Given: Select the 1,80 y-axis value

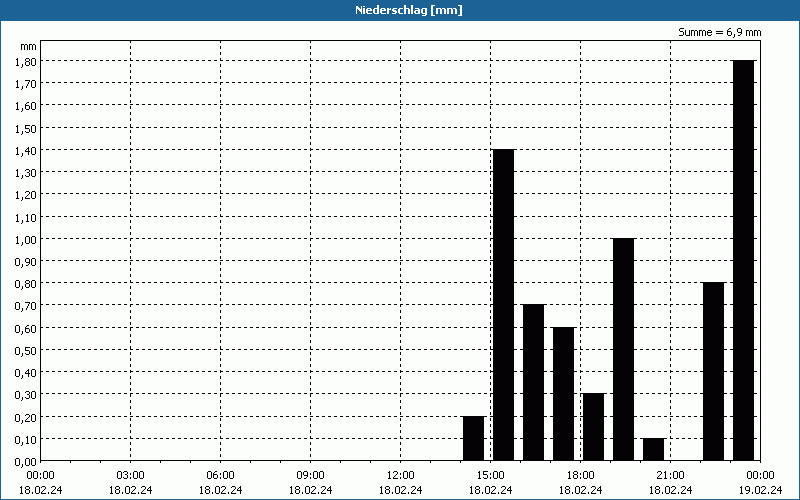Looking at the screenshot, I should [26, 61].
